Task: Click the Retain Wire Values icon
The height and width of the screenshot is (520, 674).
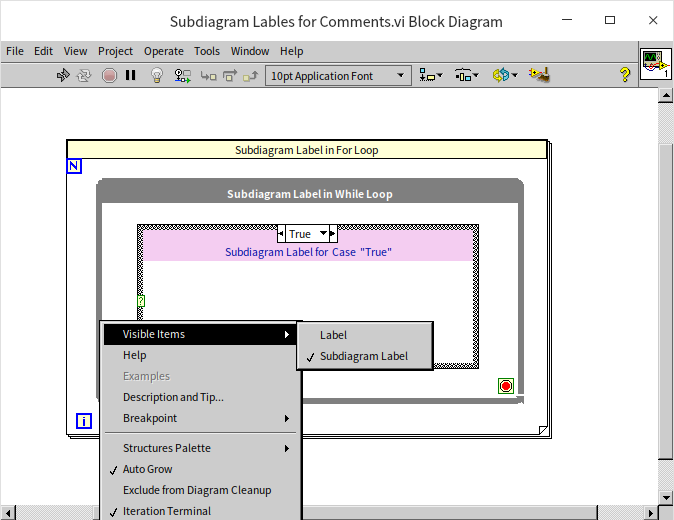Action: (183, 75)
